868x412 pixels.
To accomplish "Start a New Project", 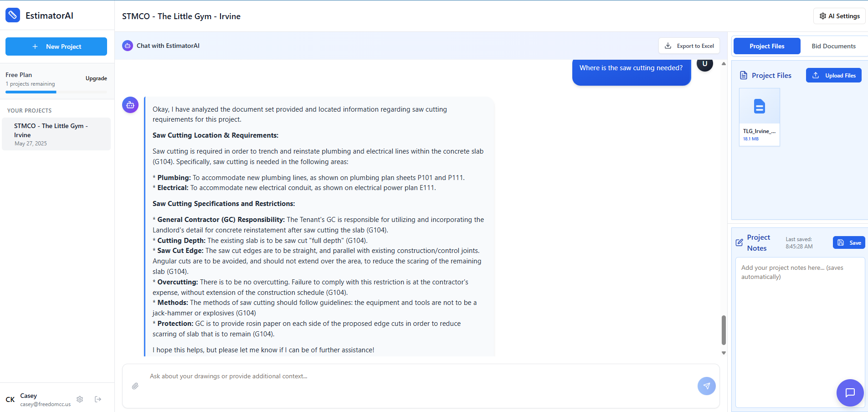I will [56, 46].
